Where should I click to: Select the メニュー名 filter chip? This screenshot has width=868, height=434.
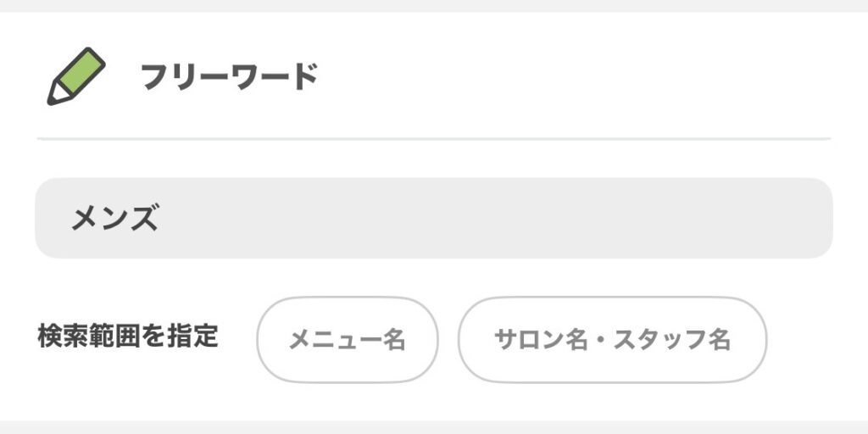pyautogui.click(x=348, y=340)
